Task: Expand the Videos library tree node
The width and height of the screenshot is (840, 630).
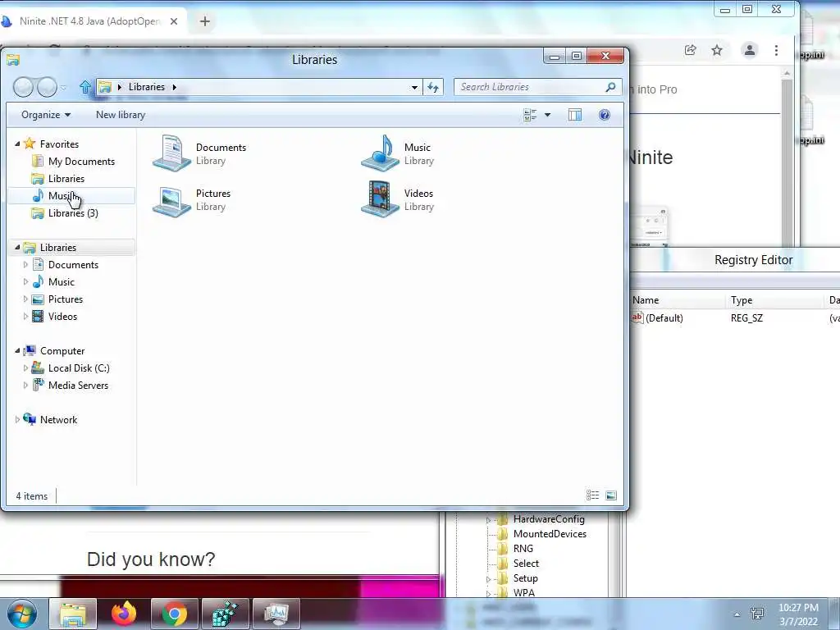Action: coord(25,316)
